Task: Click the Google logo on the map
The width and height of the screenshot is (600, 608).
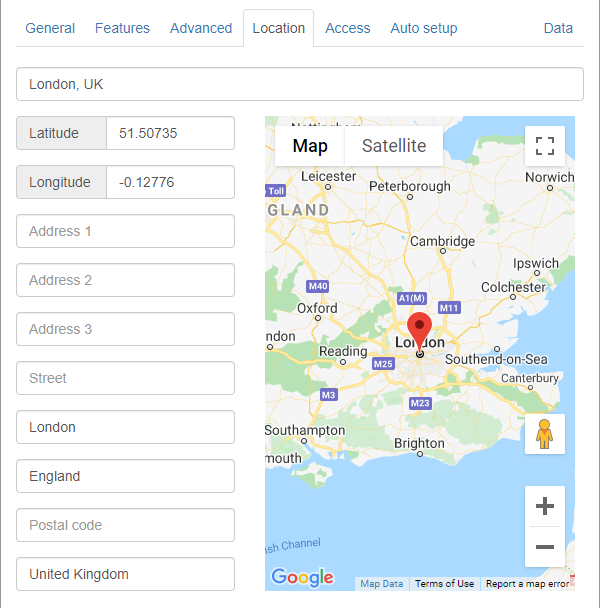Action: click(x=302, y=577)
